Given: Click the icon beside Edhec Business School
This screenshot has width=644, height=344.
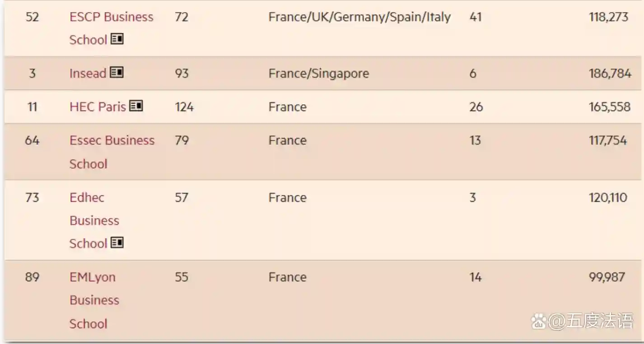Looking at the screenshot, I should point(117,242).
